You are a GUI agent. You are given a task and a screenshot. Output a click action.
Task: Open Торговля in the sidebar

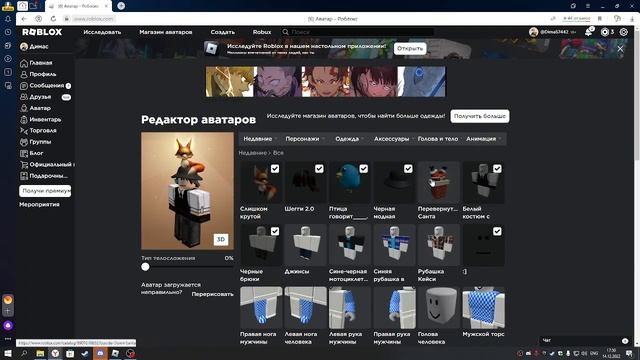[42, 131]
